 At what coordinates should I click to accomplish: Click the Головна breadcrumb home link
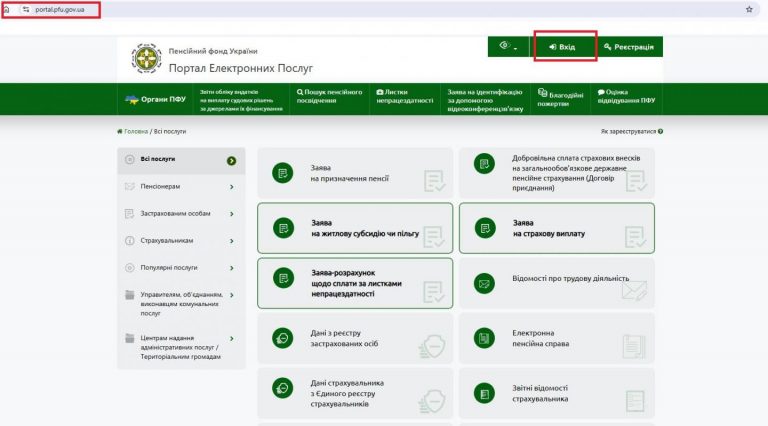tap(134, 131)
